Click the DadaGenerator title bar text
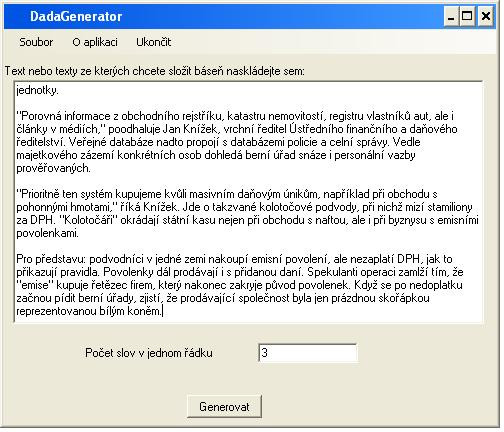Screen dimensions: 504x432 click(76, 16)
